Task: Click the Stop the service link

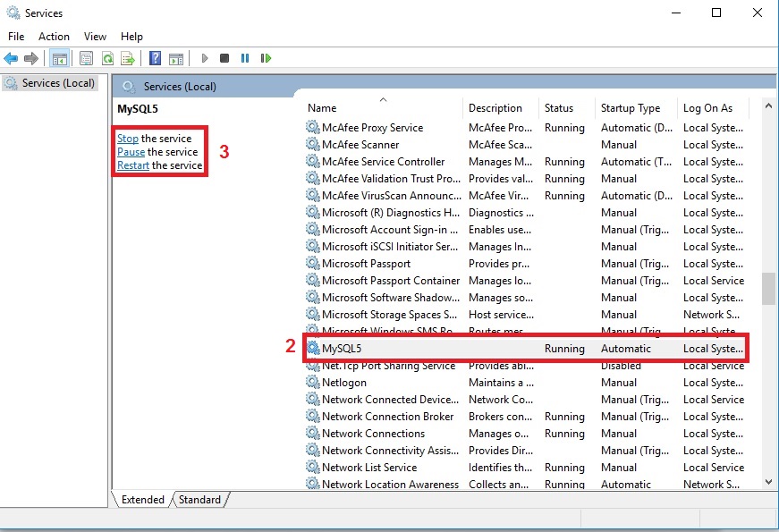Action: [128, 139]
